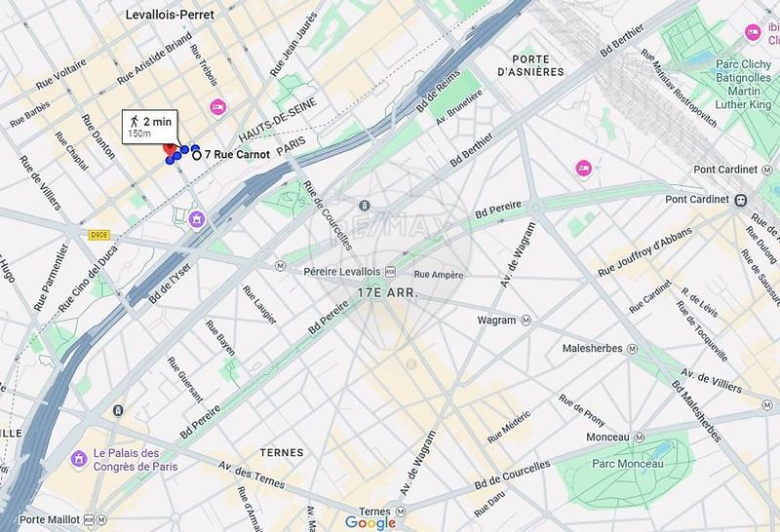Click the hotel icon near Rue Trébois
780x532 pixels.
[217, 107]
